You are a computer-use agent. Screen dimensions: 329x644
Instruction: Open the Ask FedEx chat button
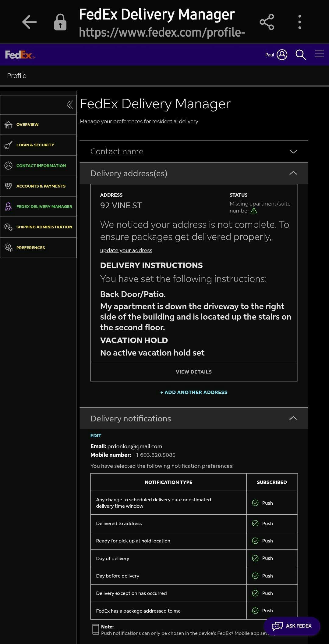[x=292, y=626]
